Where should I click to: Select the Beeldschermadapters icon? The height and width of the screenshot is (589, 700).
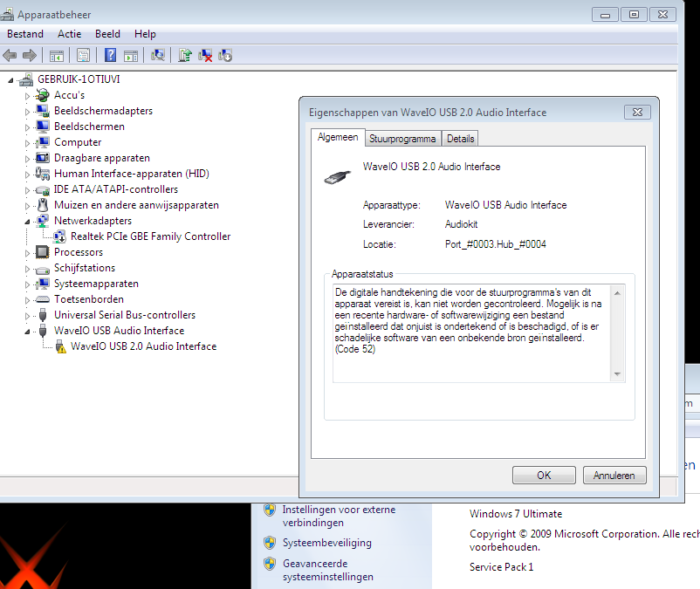click(x=43, y=111)
